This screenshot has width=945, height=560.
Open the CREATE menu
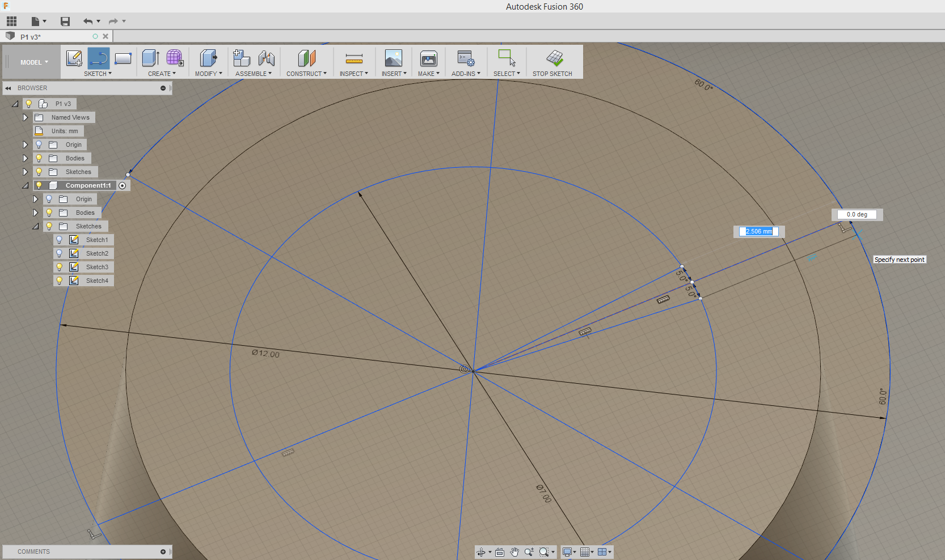(x=162, y=74)
